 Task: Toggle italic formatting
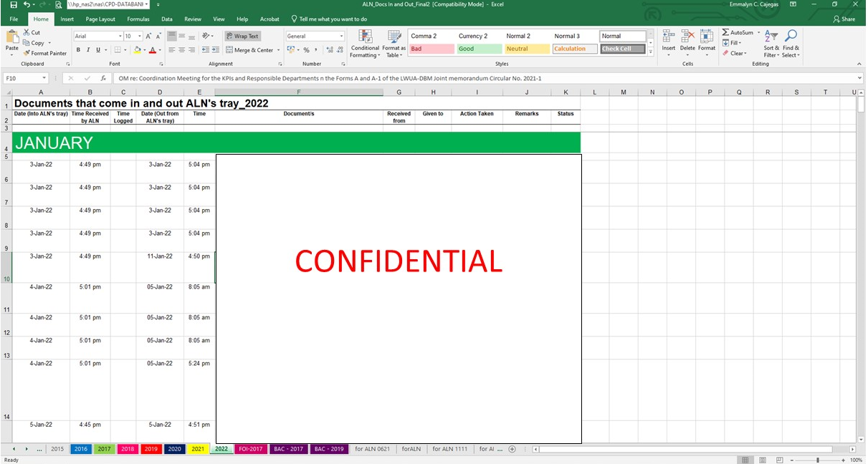(88, 50)
